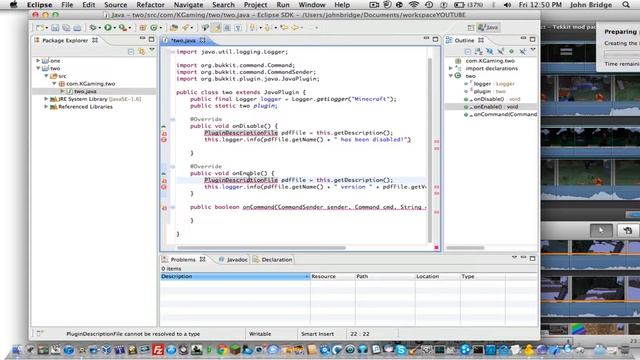Click the Outline horizontal scrollbar
Viewport: 640px width, 360px height.
tap(465, 248)
